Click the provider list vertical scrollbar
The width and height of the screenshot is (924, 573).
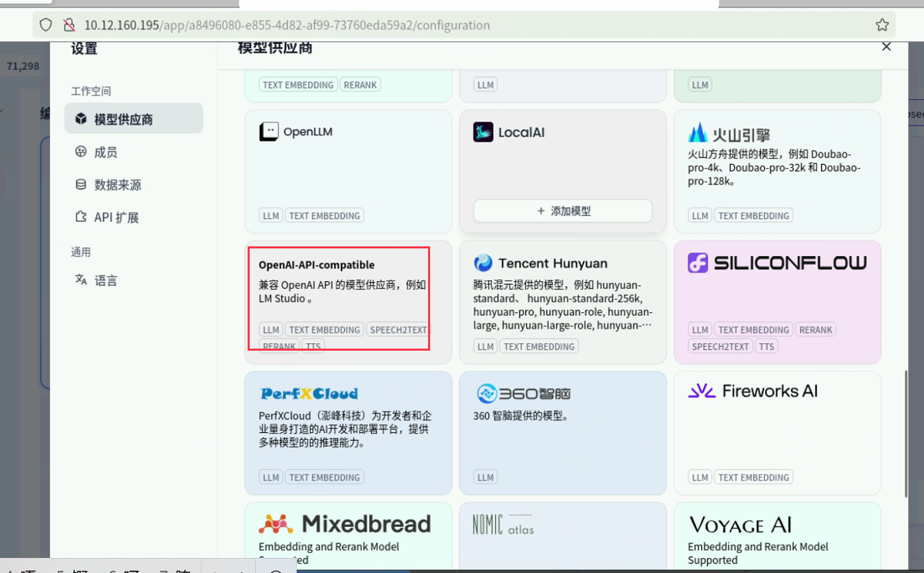tap(906, 432)
